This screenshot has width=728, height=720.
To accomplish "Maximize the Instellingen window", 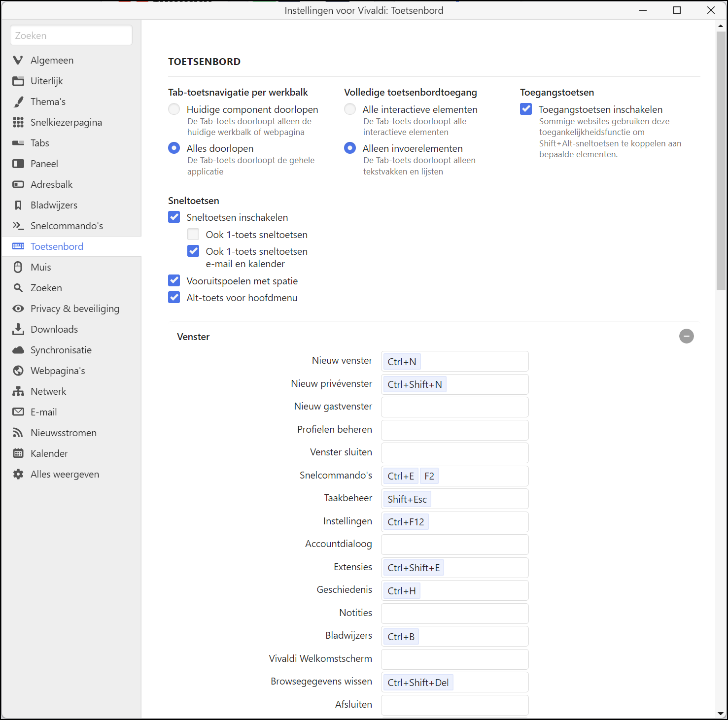I will pos(677,10).
